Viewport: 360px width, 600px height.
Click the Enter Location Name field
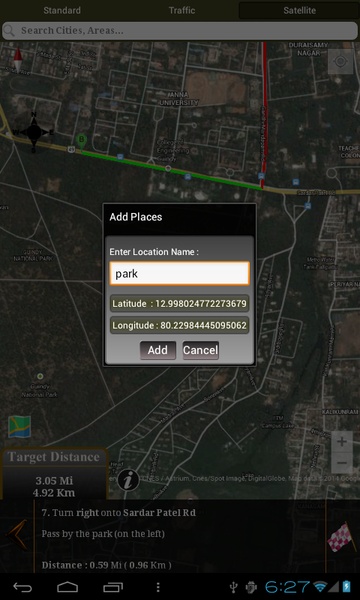179,274
